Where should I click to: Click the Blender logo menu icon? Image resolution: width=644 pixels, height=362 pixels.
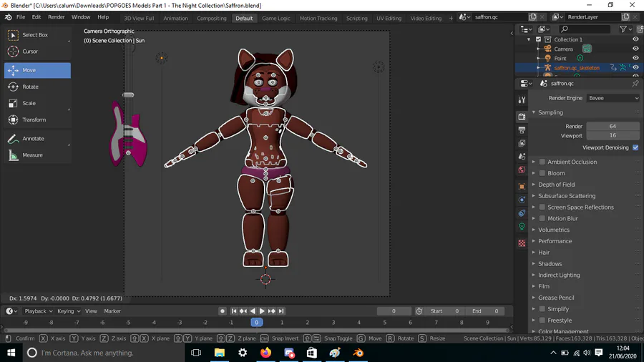[8, 17]
